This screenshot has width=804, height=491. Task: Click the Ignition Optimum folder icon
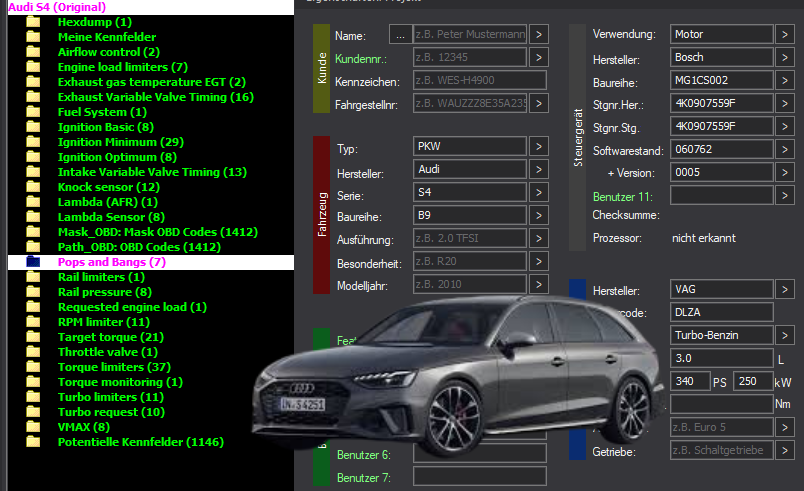33,157
